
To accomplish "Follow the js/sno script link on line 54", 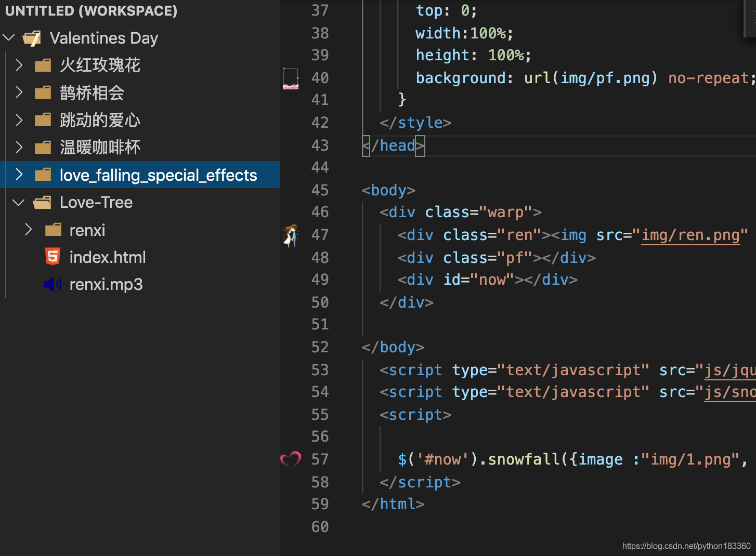I will click(x=730, y=392).
